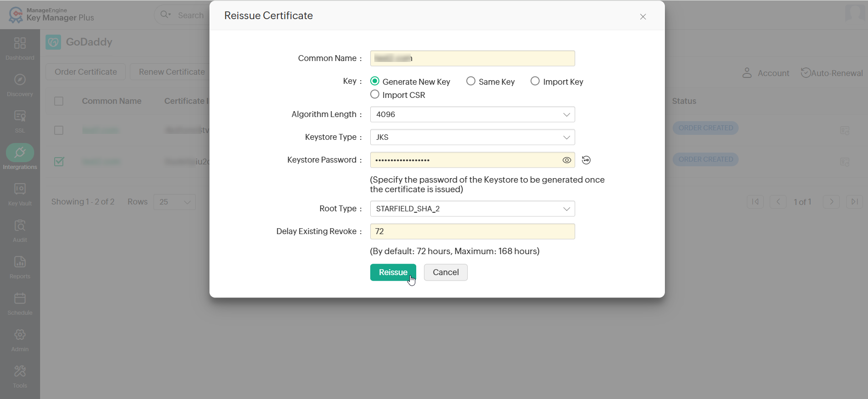Sort by the Common Name column header
This screenshot has width=868, height=399.
point(112,101)
